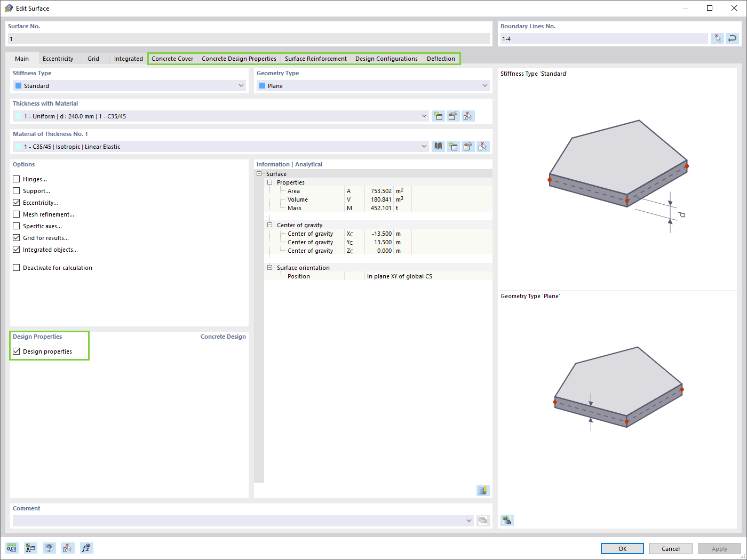The height and width of the screenshot is (560, 747).
Task: Edit the current thickness No. 1
Action: click(453, 116)
